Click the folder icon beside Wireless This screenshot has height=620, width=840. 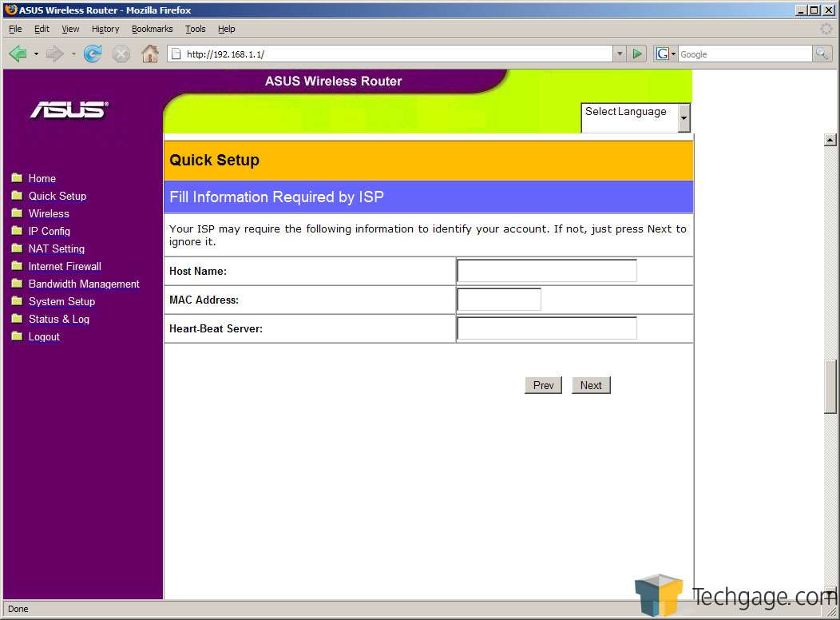[x=17, y=213]
